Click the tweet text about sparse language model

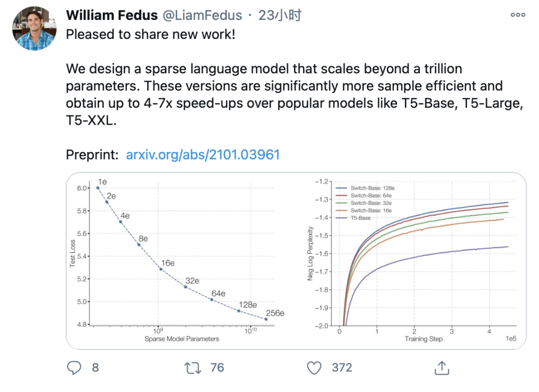(x=294, y=94)
